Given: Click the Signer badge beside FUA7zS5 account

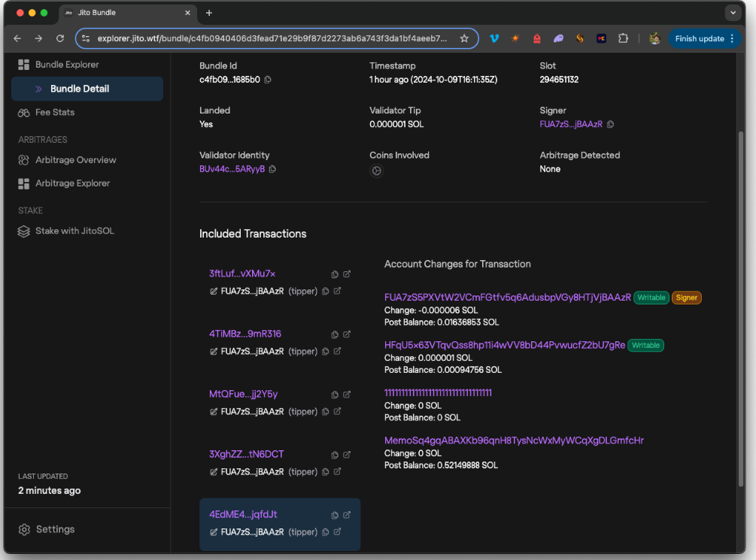Looking at the screenshot, I should point(686,298).
